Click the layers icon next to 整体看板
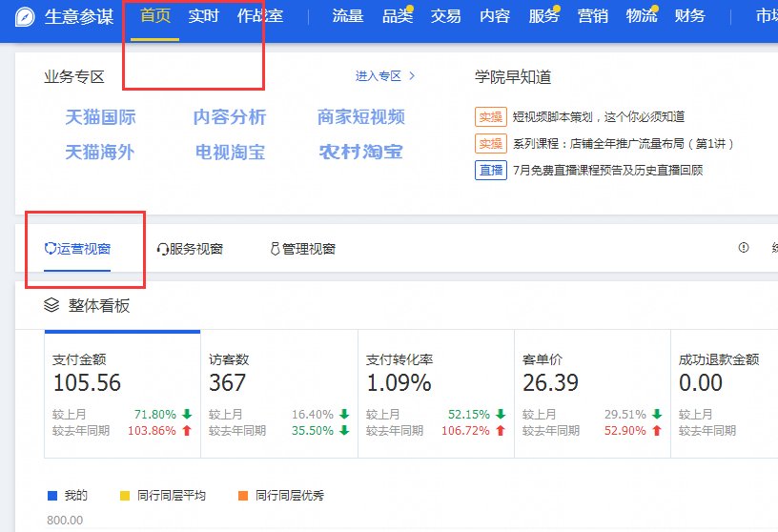 [51, 305]
